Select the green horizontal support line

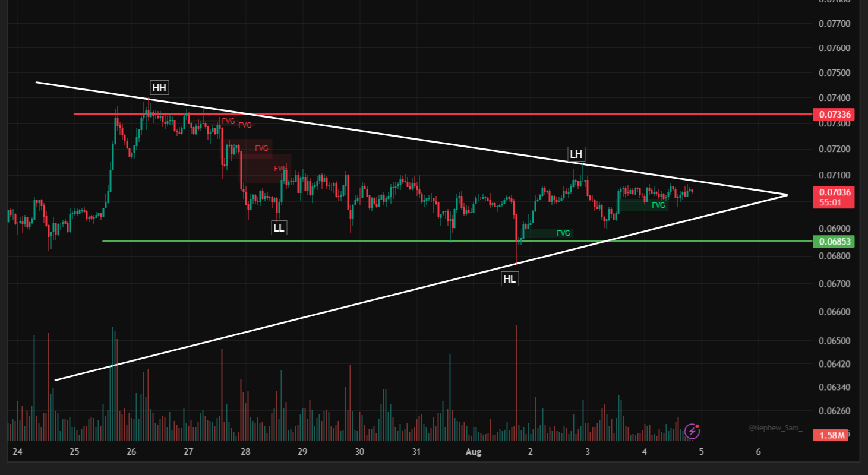tap(457, 242)
